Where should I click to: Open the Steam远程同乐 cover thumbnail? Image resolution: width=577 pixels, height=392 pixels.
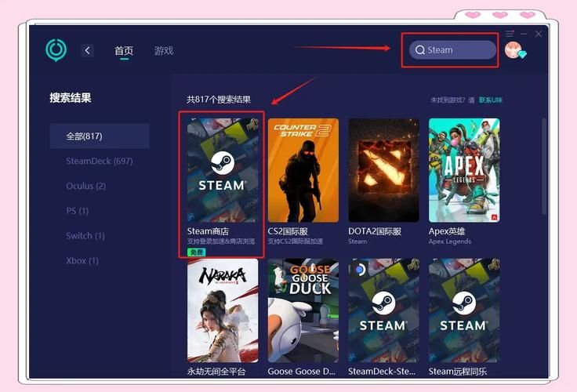tap(464, 310)
